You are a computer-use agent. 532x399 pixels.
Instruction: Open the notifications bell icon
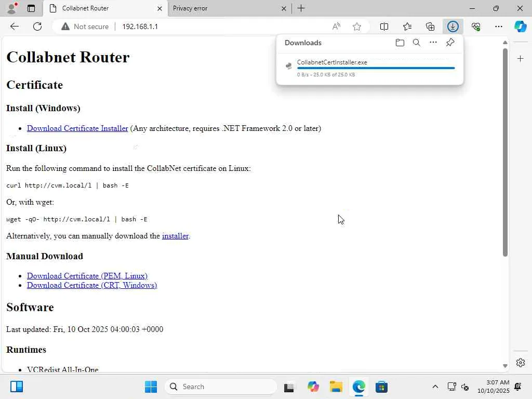pos(518,387)
